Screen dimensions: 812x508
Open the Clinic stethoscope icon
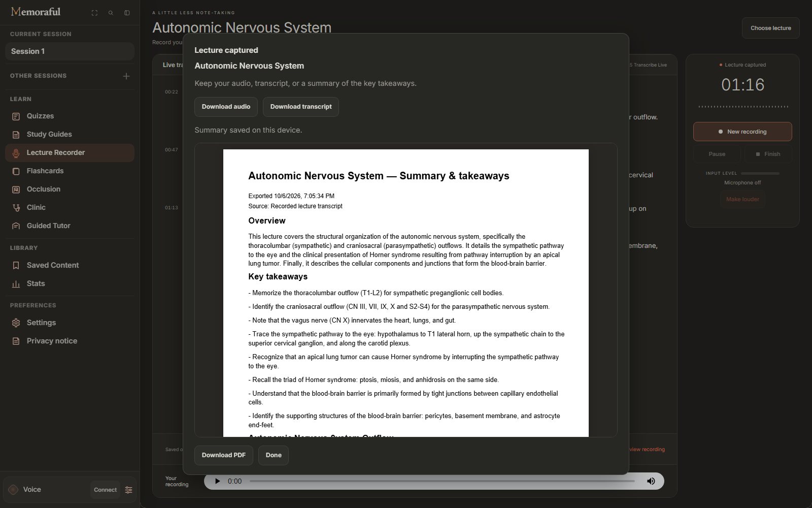pyautogui.click(x=16, y=208)
